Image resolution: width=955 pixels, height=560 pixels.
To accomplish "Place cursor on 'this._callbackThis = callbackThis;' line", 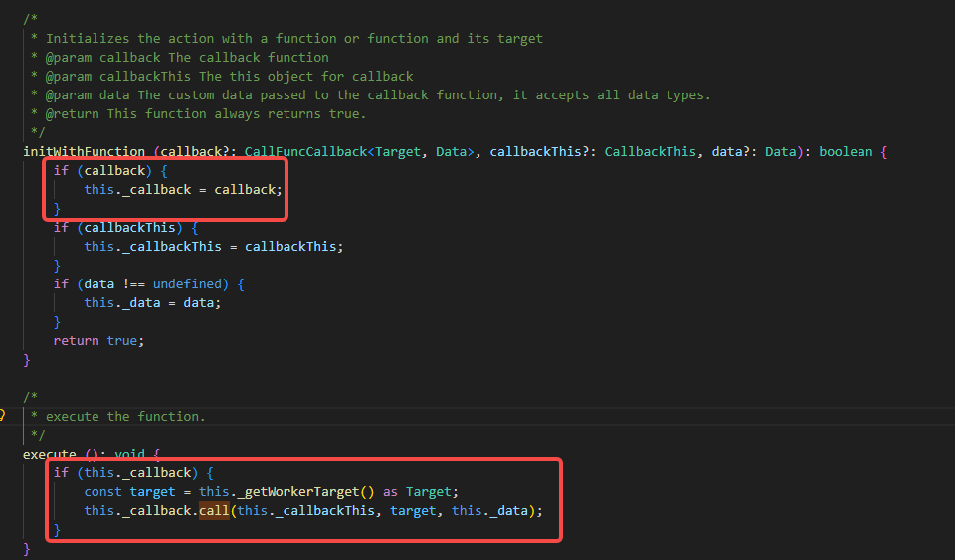I will point(214,246).
